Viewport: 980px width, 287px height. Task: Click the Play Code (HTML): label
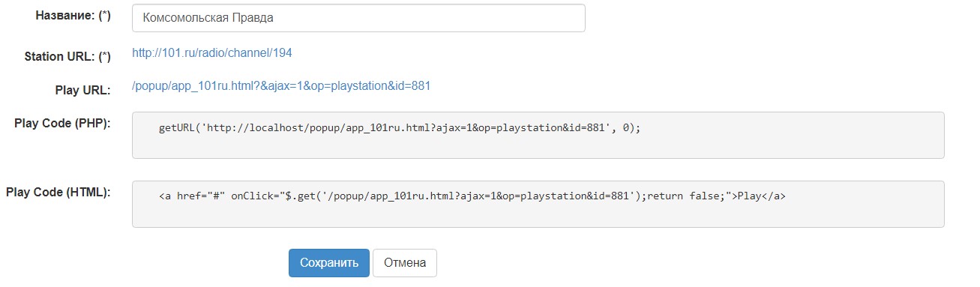point(58,193)
